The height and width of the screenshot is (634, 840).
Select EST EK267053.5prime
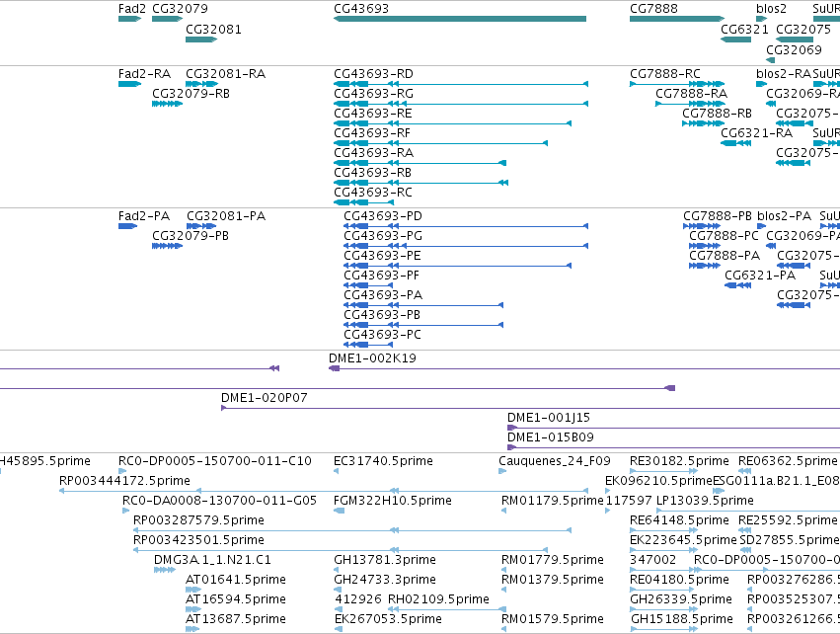339,629
